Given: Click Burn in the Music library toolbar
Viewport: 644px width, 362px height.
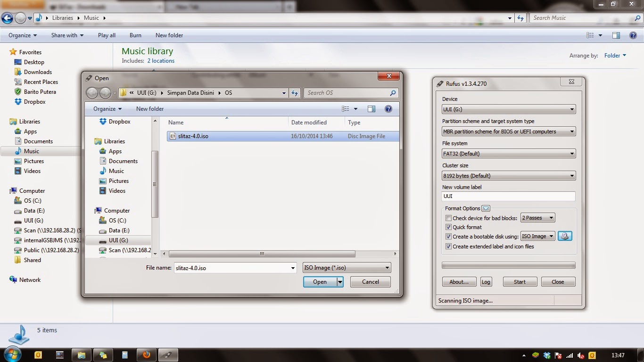Looking at the screenshot, I should click(135, 35).
